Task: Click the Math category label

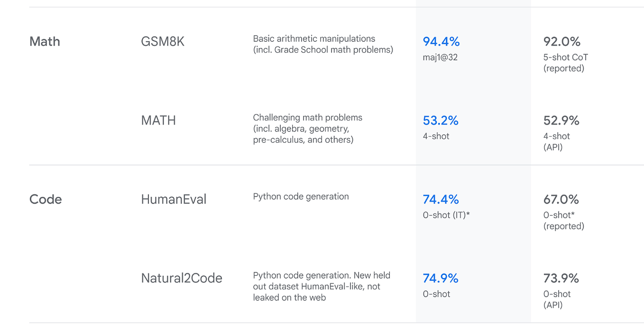Action: click(x=45, y=42)
